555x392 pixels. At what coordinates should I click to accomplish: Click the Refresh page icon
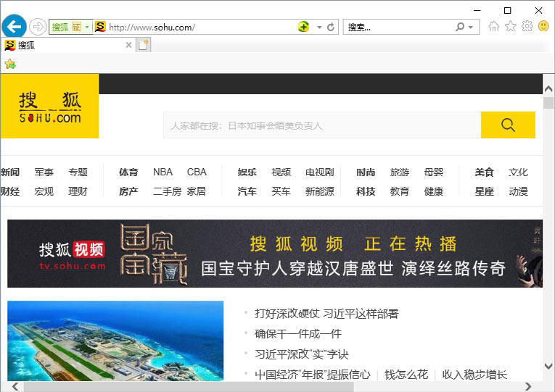click(x=331, y=28)
